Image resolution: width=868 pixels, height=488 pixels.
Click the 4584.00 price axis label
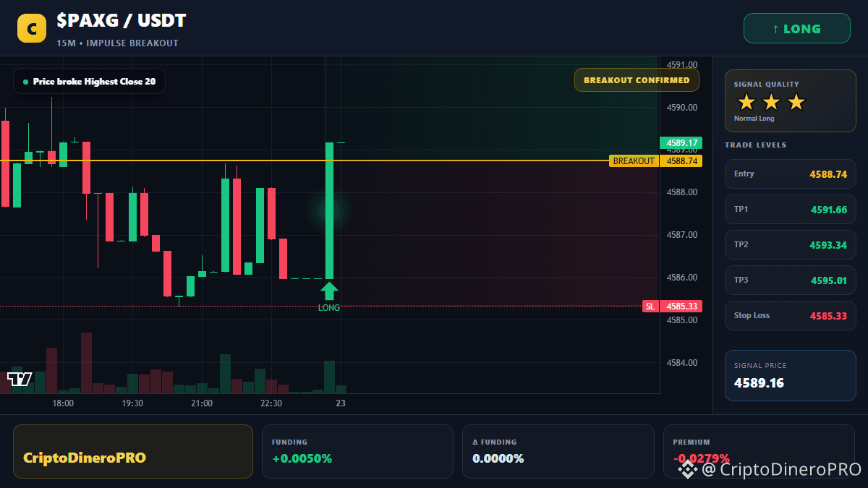point(682,362)
